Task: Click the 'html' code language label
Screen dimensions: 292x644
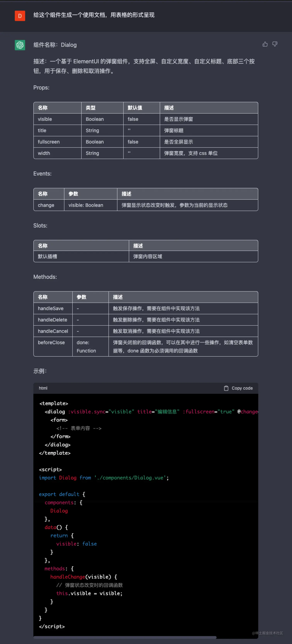Action: (x=43, y=388)
